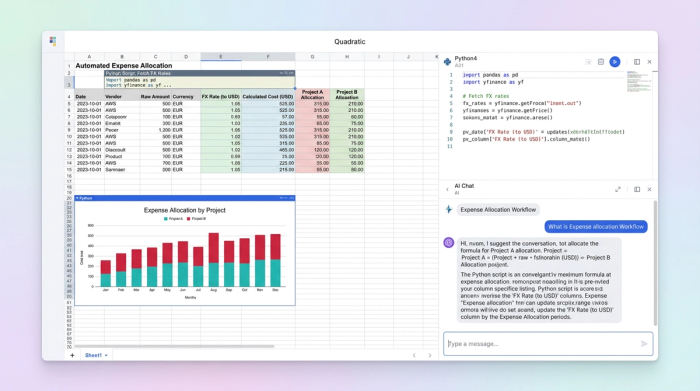Click the 'Date' column header cell
700x391 pixels.
tap(89, 96)
